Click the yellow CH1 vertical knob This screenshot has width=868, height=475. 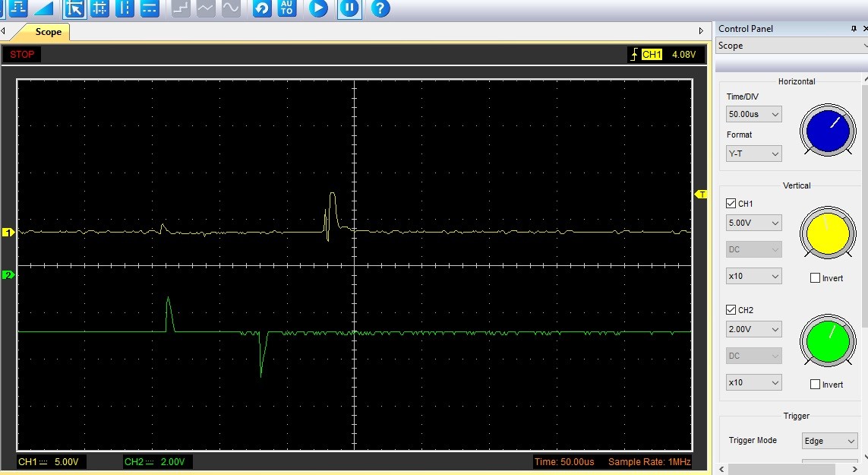click(x=827, y=234)
